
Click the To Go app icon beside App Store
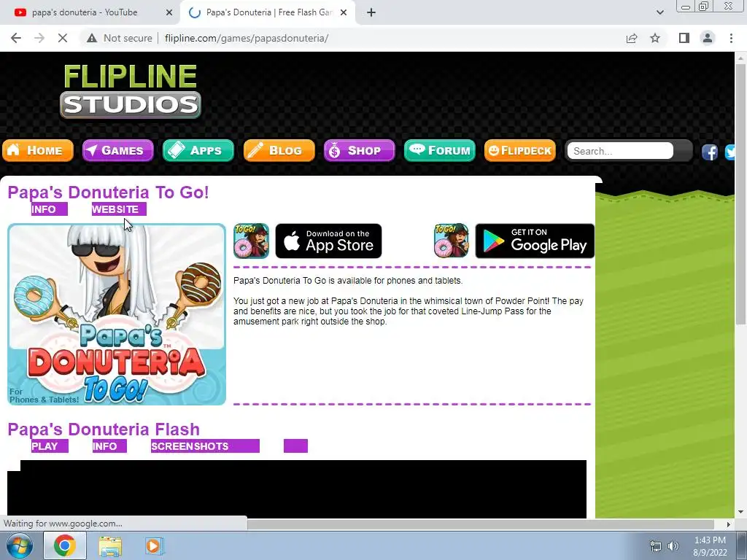[251, 241]
